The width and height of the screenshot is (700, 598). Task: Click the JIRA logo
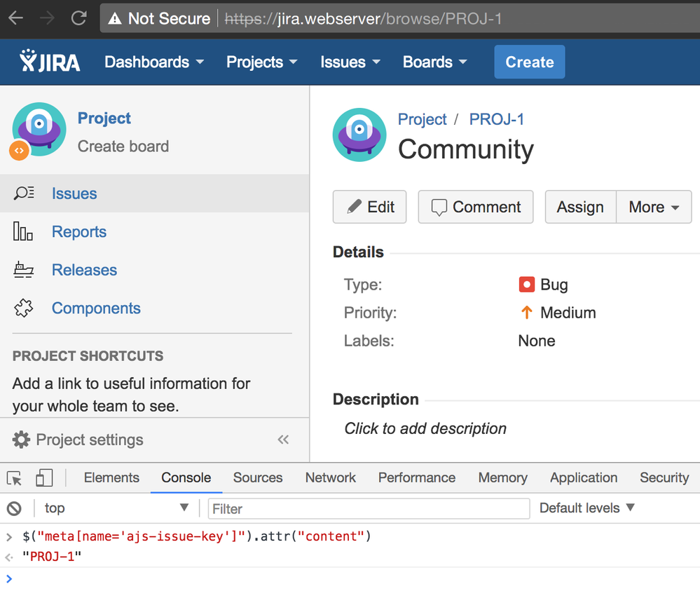[50, 62]
